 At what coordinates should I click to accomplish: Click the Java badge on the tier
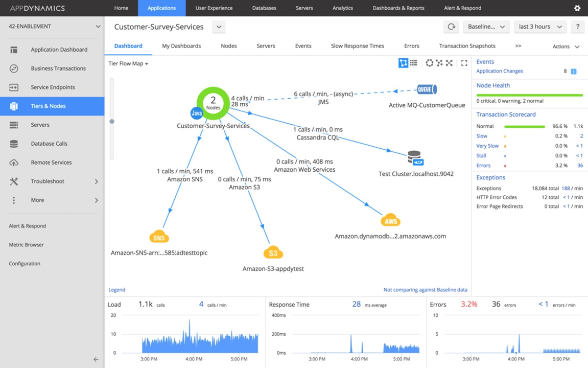tap(197, 113)
